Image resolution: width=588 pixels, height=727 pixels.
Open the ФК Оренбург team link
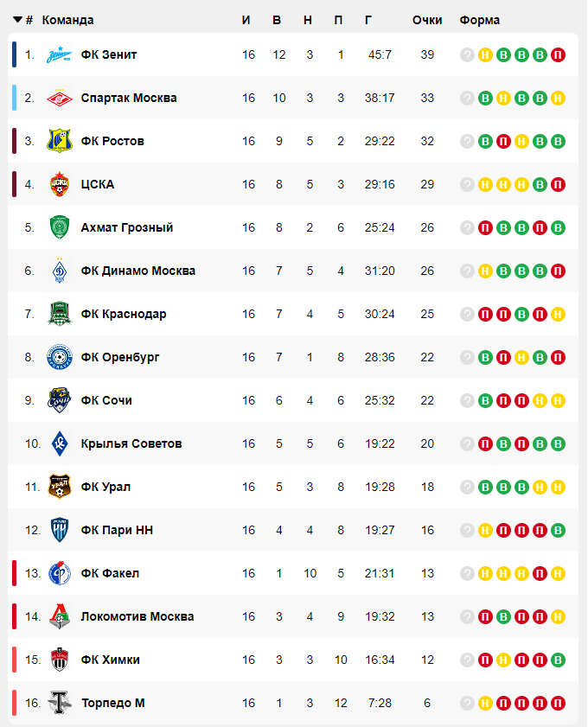pyautogui.click(x=120, y=357)
